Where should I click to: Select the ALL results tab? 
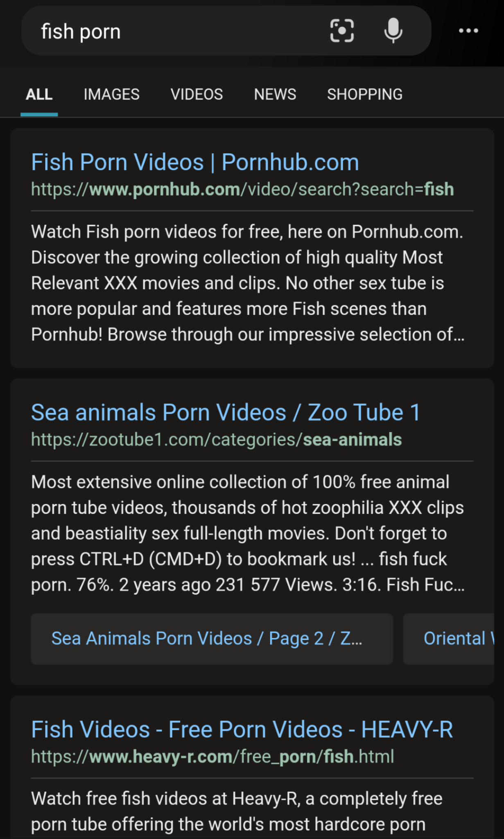pyautogui.click(x=39, y=95)
